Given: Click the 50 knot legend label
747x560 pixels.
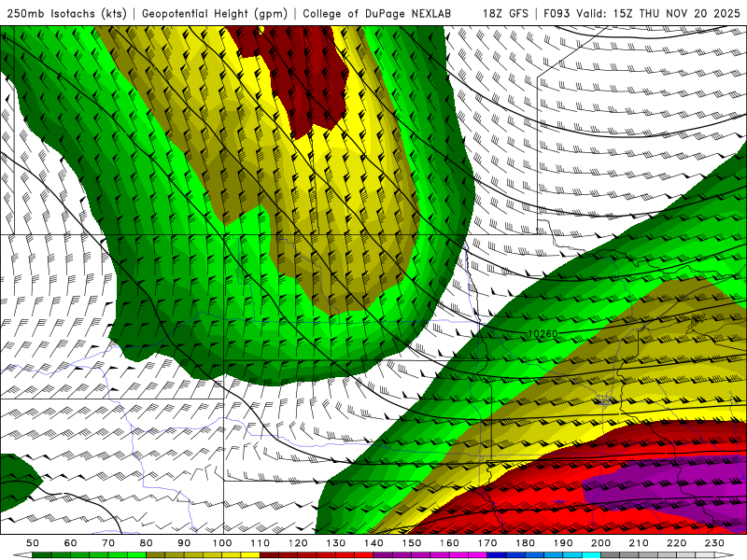Looking at the screenshot, I should click(x=33, y=543).
